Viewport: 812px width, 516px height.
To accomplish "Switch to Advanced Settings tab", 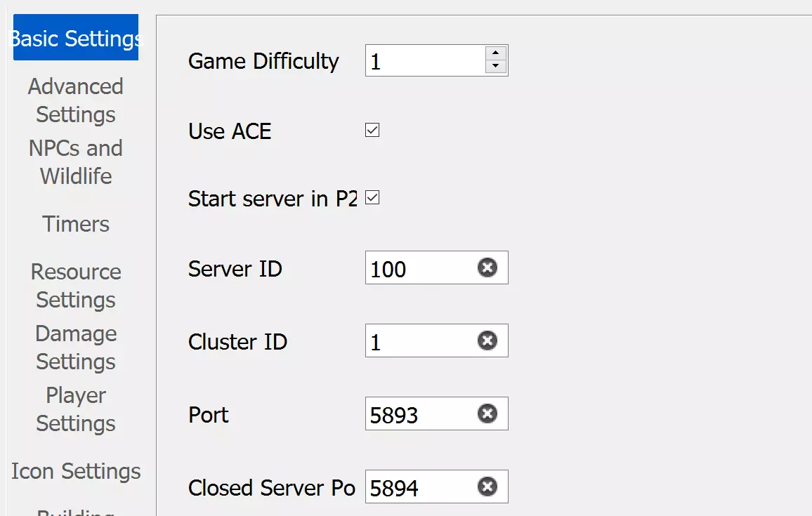I will [76, 100].
